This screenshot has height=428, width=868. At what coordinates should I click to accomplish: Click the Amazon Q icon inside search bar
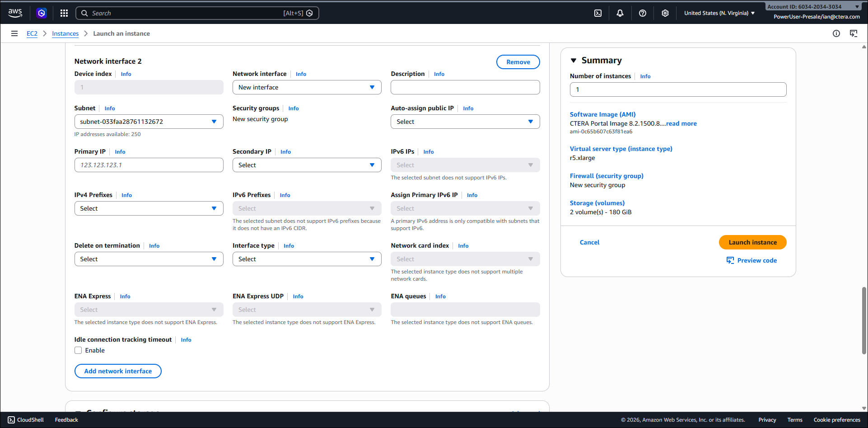pos(309,13)
